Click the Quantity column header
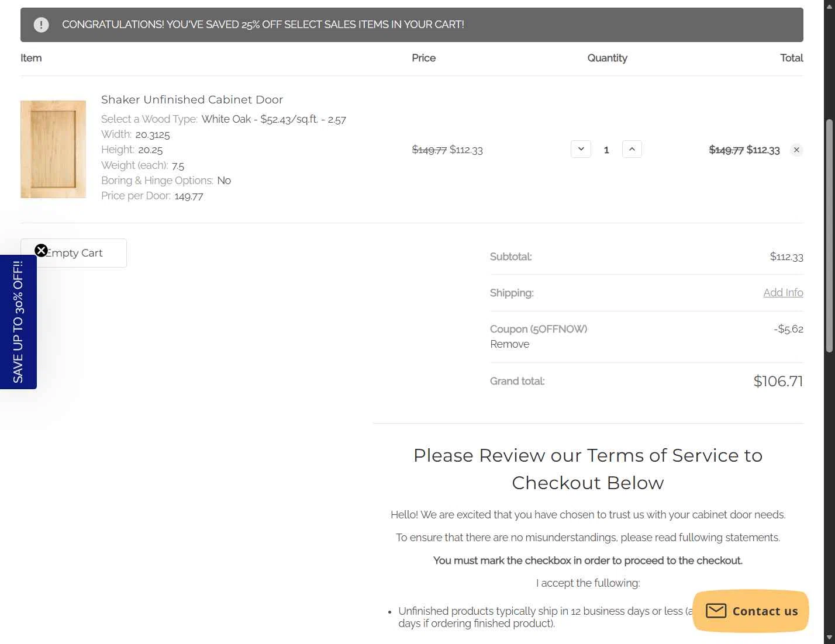Image resolution: width=835 pixels, height=644 pixels. point(607,58)
